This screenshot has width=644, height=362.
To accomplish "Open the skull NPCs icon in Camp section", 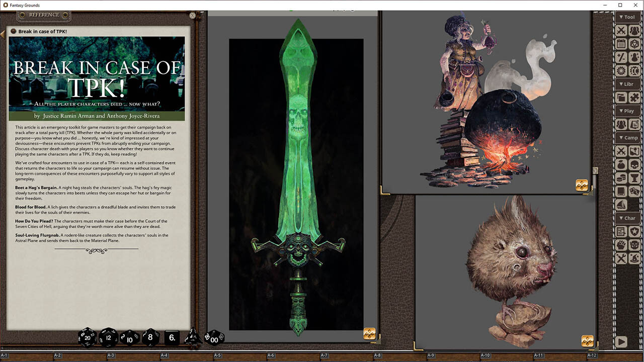I will pyautogui.click(x=634, y=164).
